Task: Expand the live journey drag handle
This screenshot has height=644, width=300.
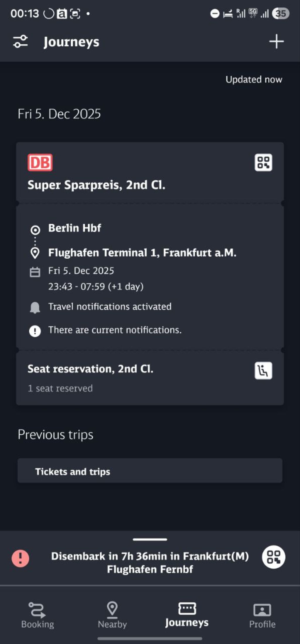Action: click(x=150, y=540)
